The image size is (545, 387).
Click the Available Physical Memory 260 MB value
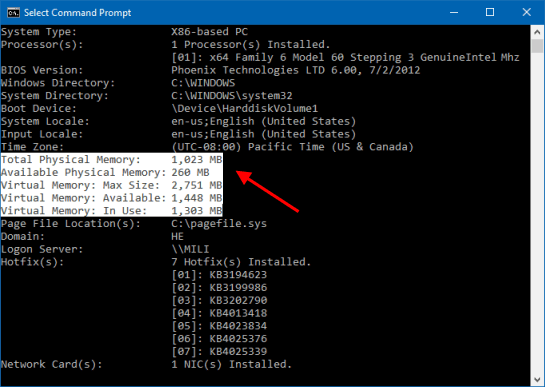[190, 172]
